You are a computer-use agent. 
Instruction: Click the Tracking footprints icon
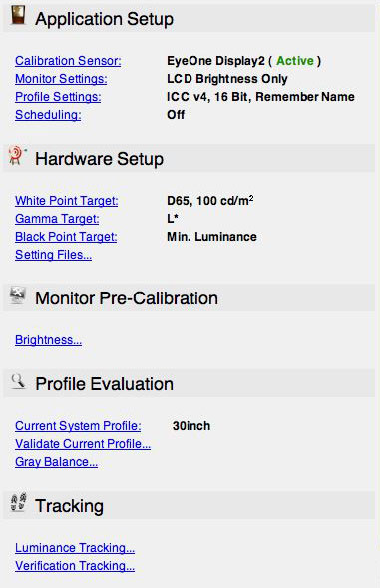18,502
